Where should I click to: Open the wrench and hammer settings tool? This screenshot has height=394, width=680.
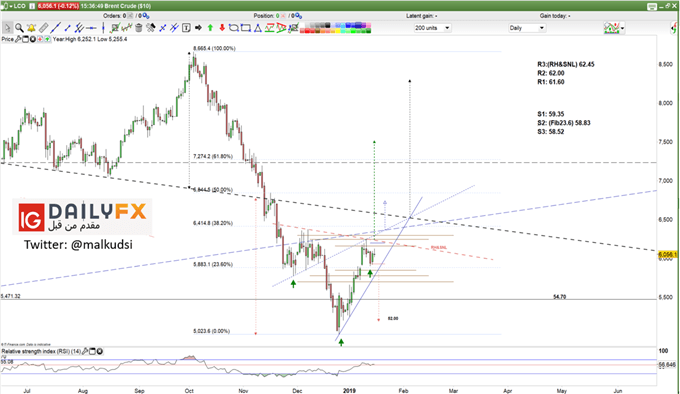[151, 28]
